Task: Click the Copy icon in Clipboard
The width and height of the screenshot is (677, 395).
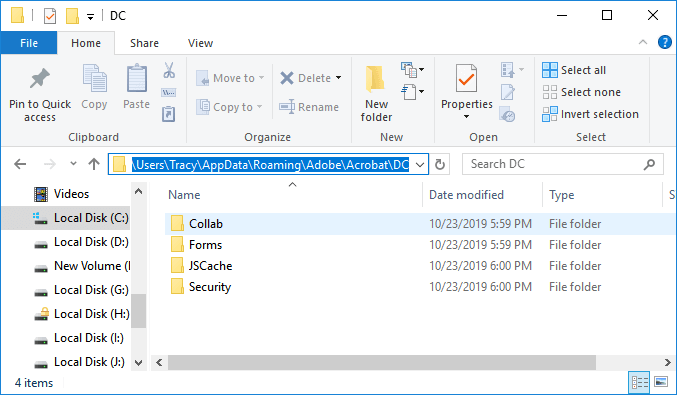Action: click(94, 78)
